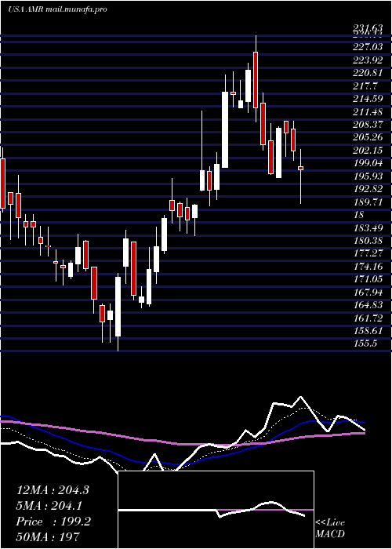Image resolution: width=392 pixels, height=549 pixels.
Task: Select the 202.15 price axis label
Action: (368, 151)
